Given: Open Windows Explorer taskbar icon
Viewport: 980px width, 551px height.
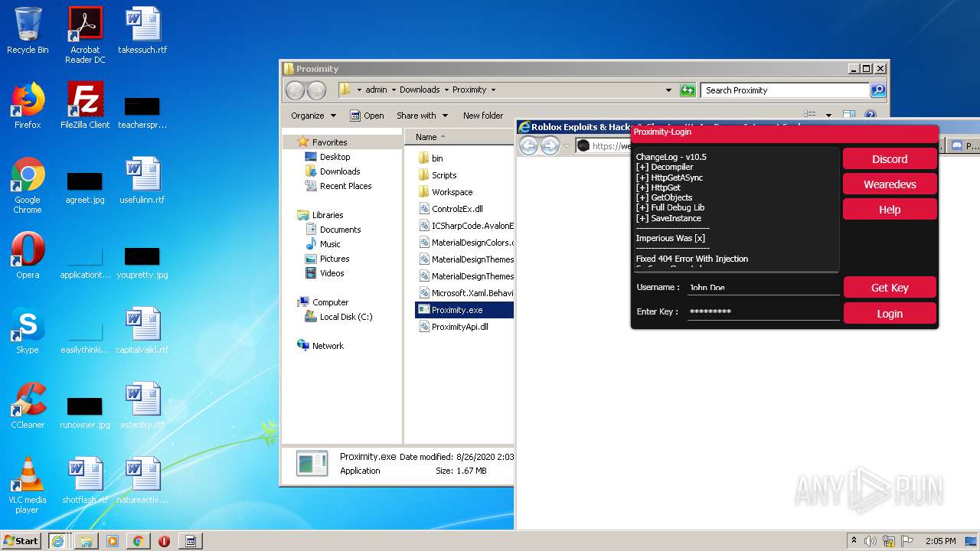Looking at the screenshot, I should pos(86,541).
